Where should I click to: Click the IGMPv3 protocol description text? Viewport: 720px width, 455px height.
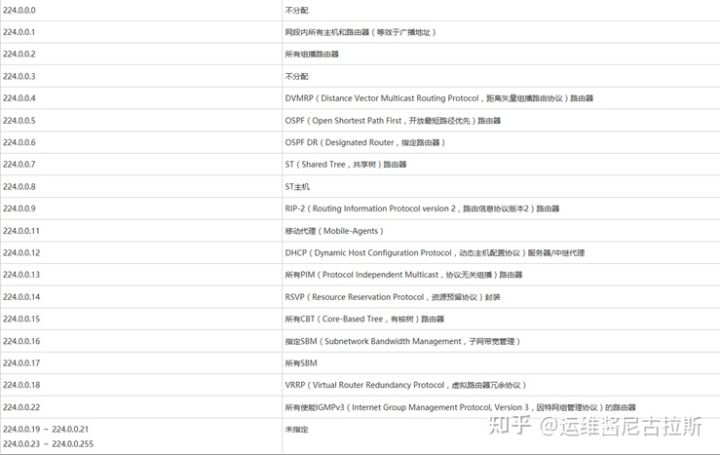click(460, 407)
